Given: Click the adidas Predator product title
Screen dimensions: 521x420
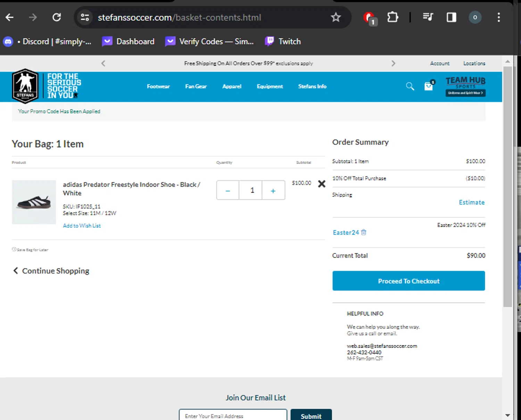Looking at the screenshot, I should (131, 189).
